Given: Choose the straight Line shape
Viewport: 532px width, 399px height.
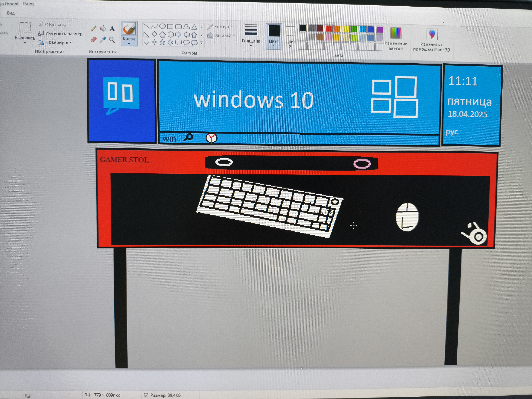Looking at the screenshot, I should pos(146,26).
